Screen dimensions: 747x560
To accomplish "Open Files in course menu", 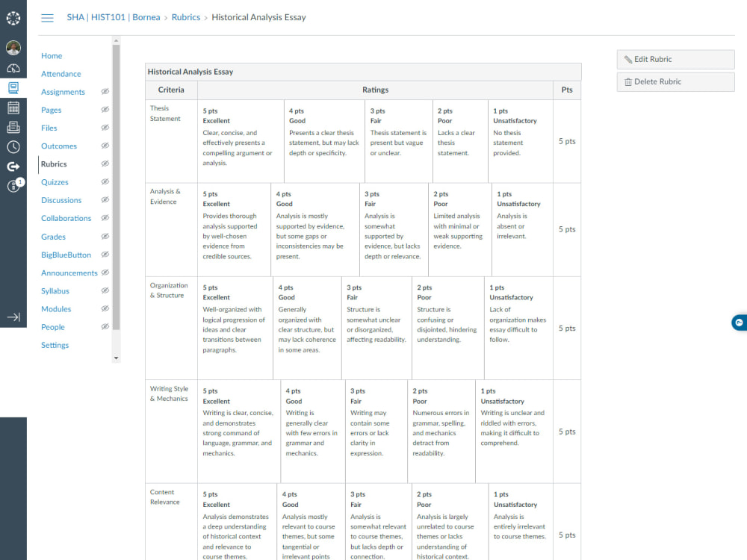I will pos(49,128).
